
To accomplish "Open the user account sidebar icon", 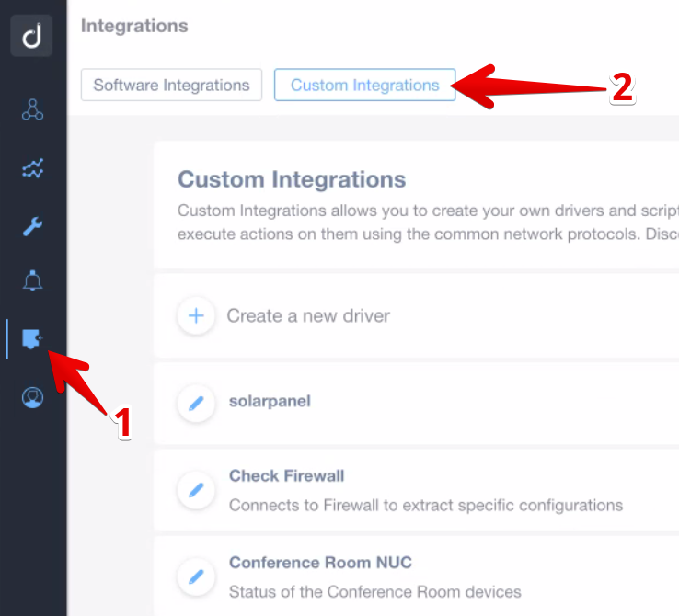I will (32, 397).
